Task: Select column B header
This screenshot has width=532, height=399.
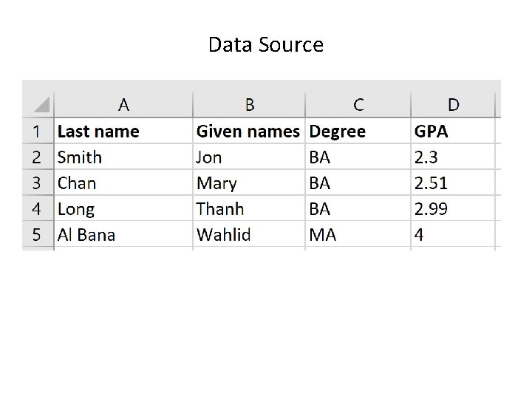Action: (x=250, y=105)
